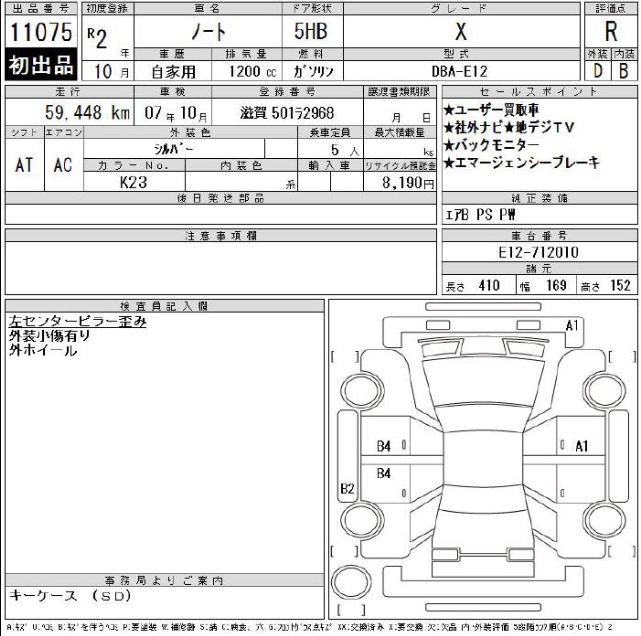Click the upper B4 damage mark on the diagram
This screenshot has height=636, width=641.
tap(384, 446)
